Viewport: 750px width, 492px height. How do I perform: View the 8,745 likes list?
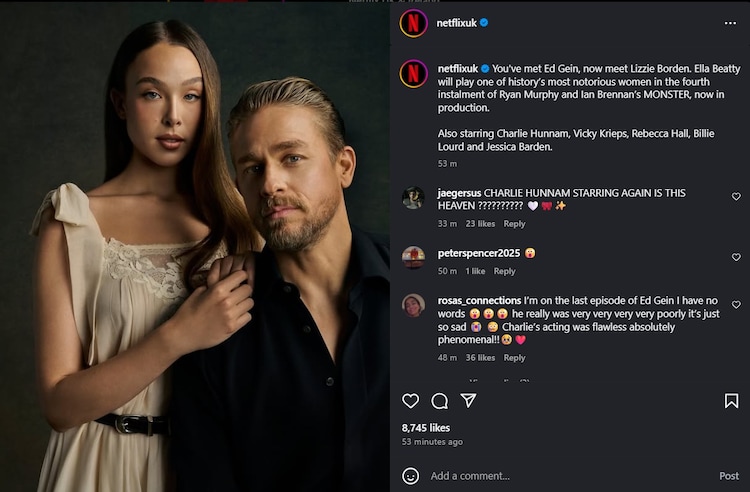[x=425, y=428]
